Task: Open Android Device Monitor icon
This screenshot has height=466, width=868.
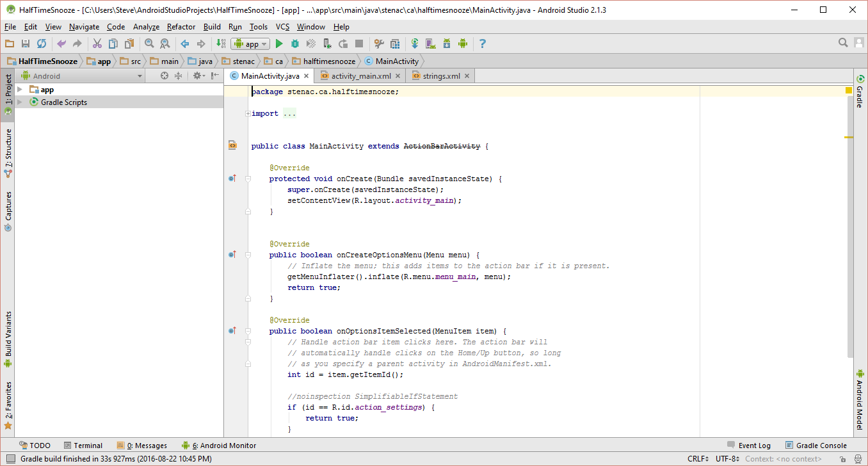Action: tap(463, 44)
